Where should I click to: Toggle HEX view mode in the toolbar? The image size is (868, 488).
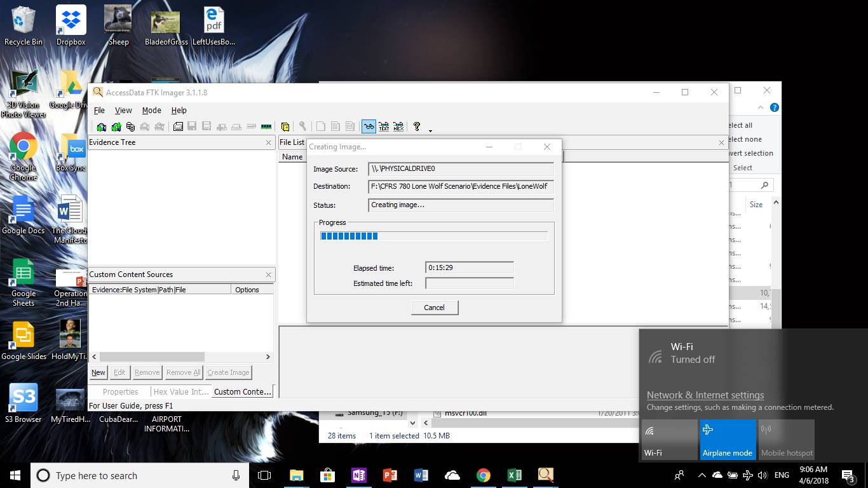pyautogui.click(x=398, y=126)
